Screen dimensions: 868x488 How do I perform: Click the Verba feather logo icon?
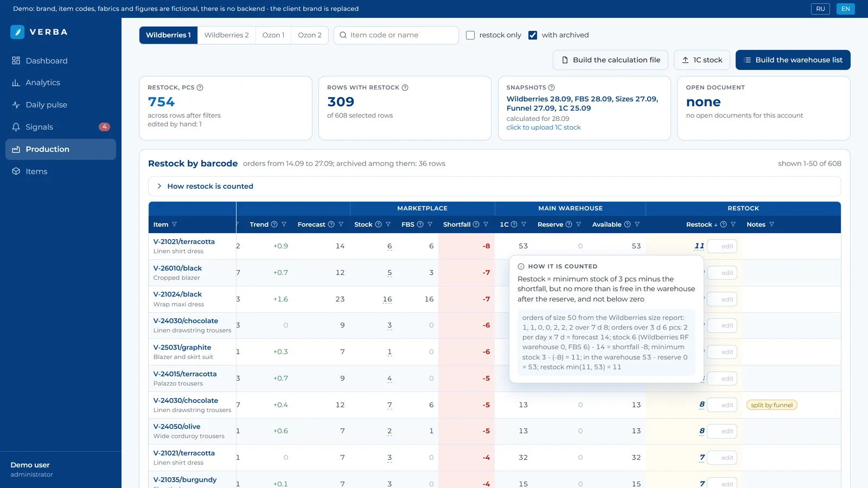pyautogui.click(x=17, y=32)
